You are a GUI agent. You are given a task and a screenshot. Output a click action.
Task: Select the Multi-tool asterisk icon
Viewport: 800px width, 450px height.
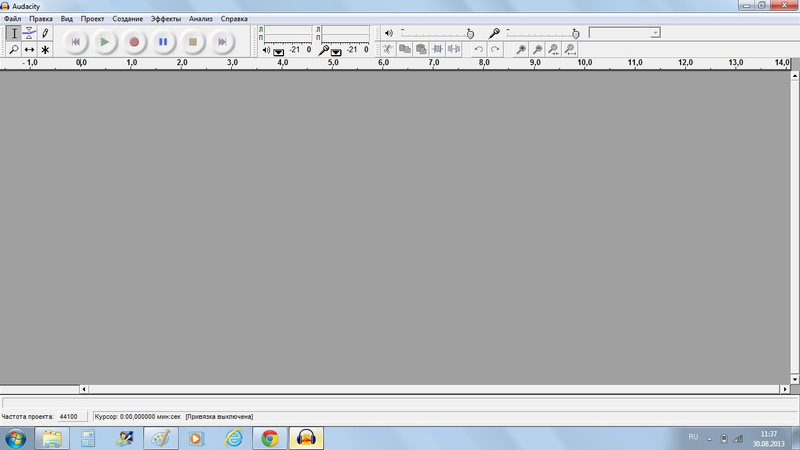(x=45, y=49)
